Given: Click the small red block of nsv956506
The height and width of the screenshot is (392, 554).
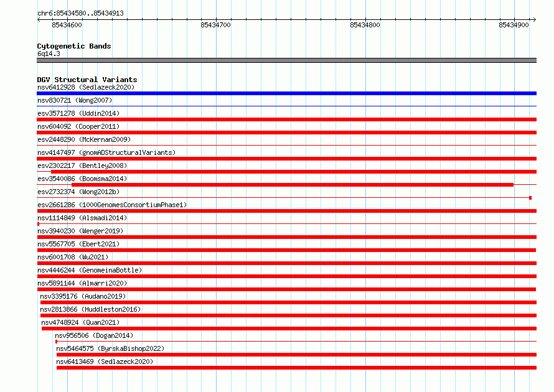Looking at the screenshot, I should [x=56, y=342].
